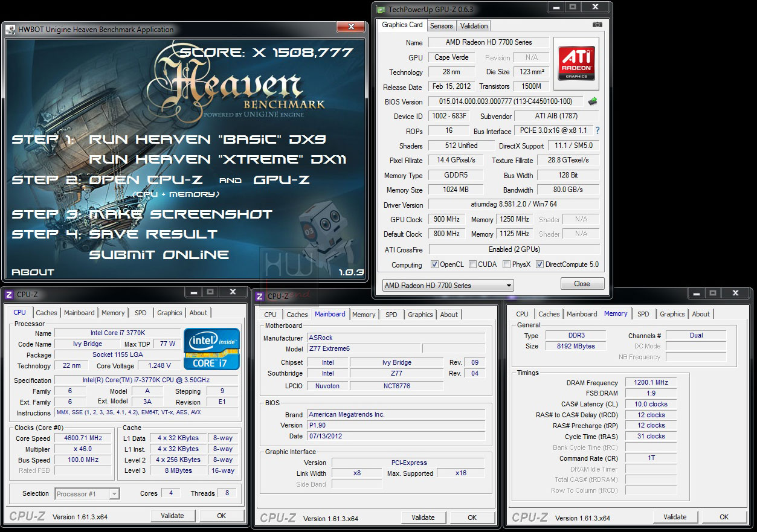Click the DRAM Frequency value "1200.1 MHz"
Image resolution: width=757 pixels, height=532 pixels.
[x=651, y=383]
